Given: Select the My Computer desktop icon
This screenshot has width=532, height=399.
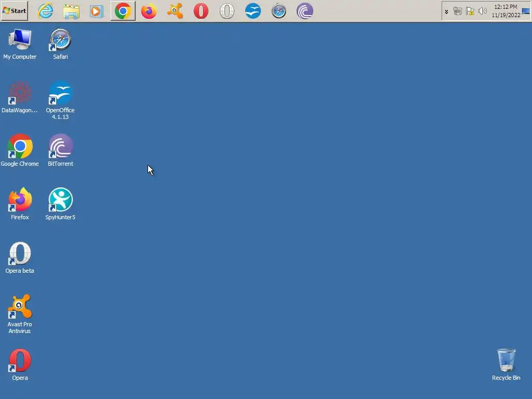Looking at the screenshot, I should [20, 44].
